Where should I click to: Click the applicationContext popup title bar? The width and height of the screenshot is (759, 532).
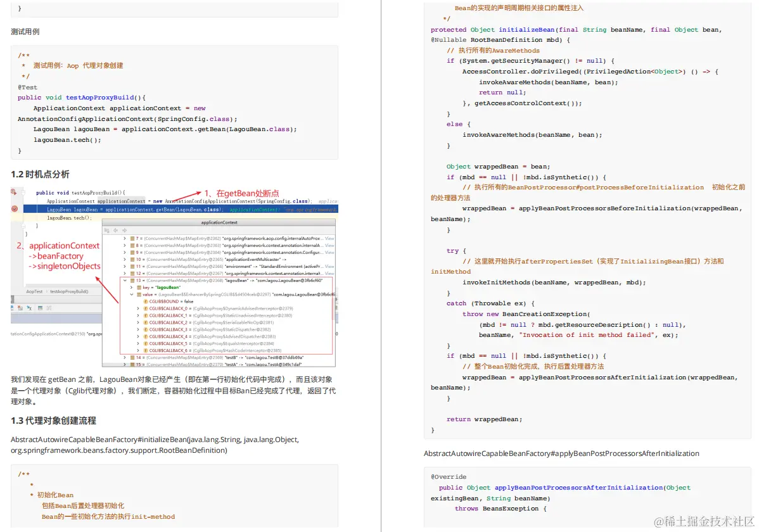pos(219,223)
